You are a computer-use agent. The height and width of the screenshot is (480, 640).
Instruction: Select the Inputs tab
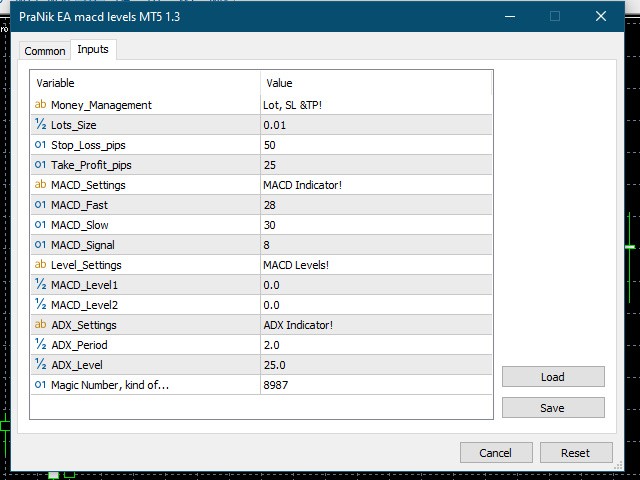[x=93, y=50]
